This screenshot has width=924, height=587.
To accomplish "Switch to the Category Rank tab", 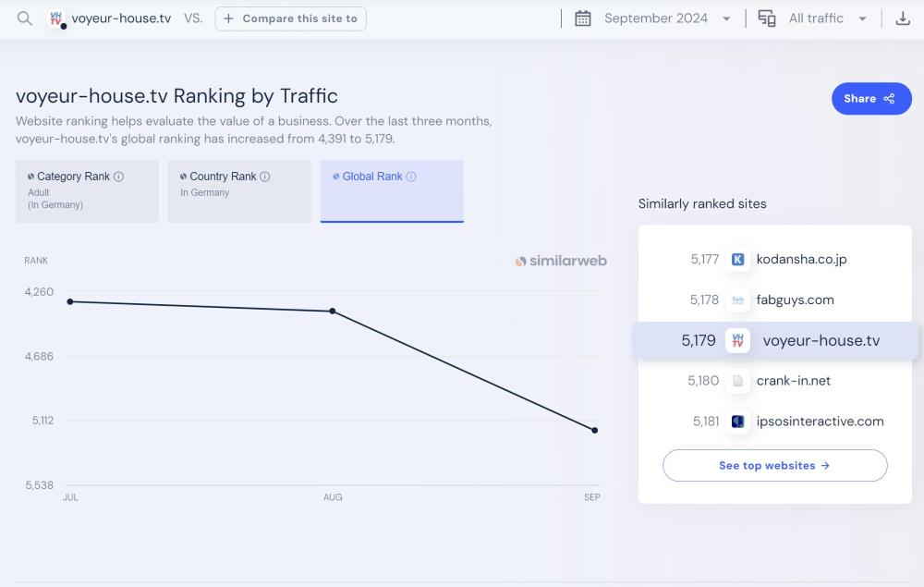I will click(87, 191).
